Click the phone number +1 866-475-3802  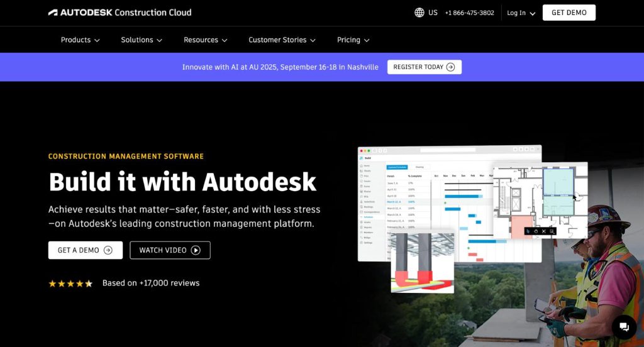pyautogui.click(x=469, y=13)
